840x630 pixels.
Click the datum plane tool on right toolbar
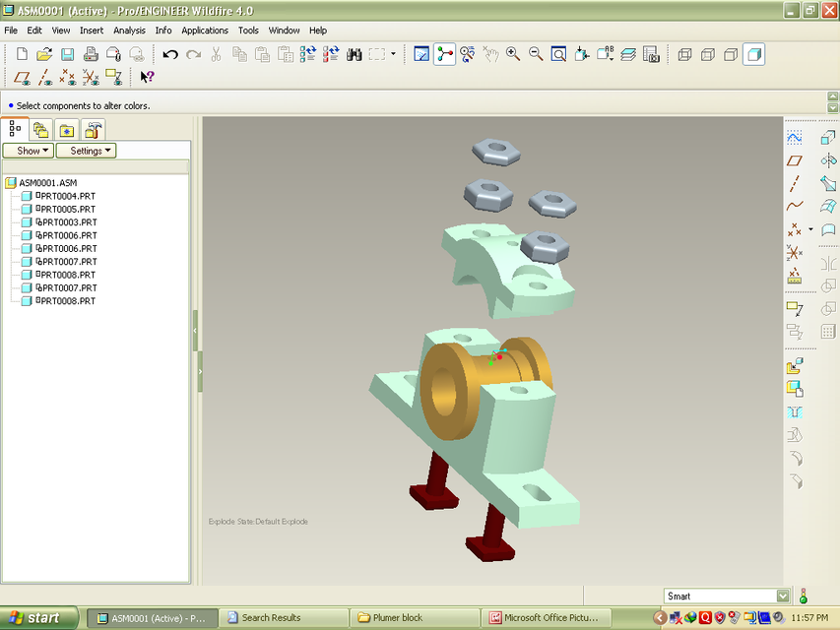[x=795, y=160]
